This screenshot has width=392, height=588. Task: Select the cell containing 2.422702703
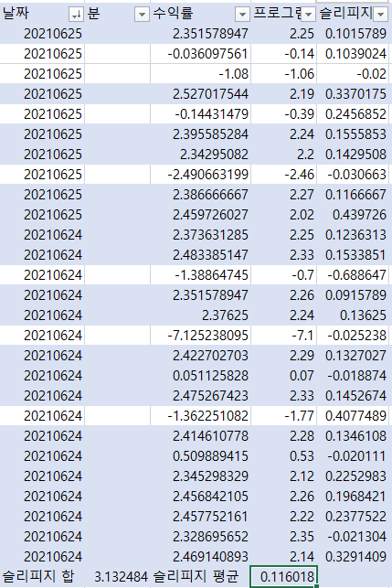200,356
